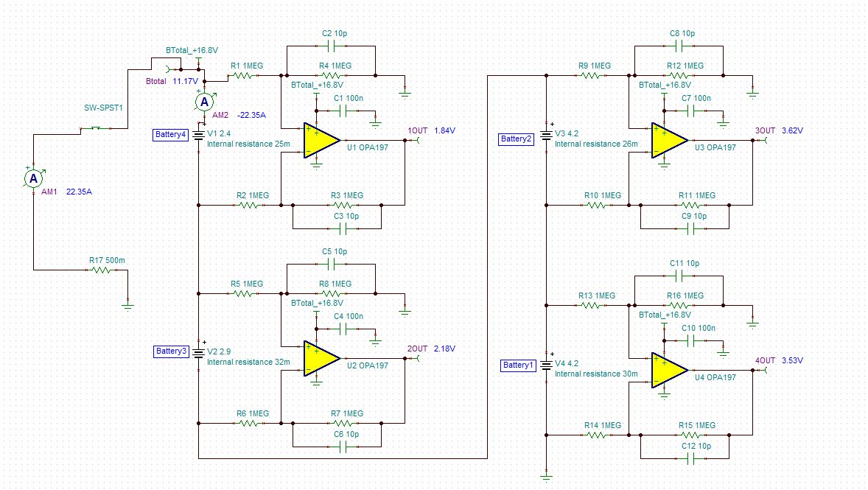Select the 1OUT 1.84V reading
The height and width of the screenshot is (490, 868).
[444, 130]
